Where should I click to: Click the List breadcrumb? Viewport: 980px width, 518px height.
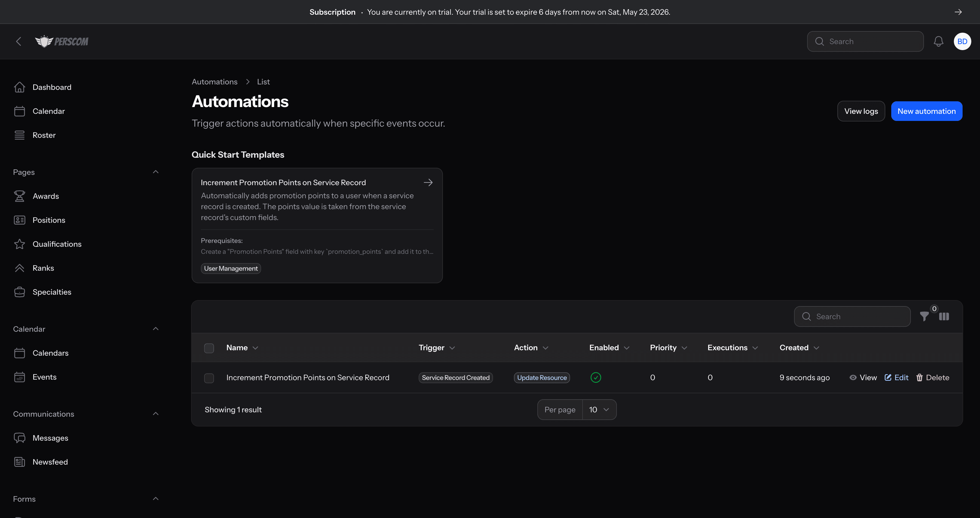(x=263, y=82)
